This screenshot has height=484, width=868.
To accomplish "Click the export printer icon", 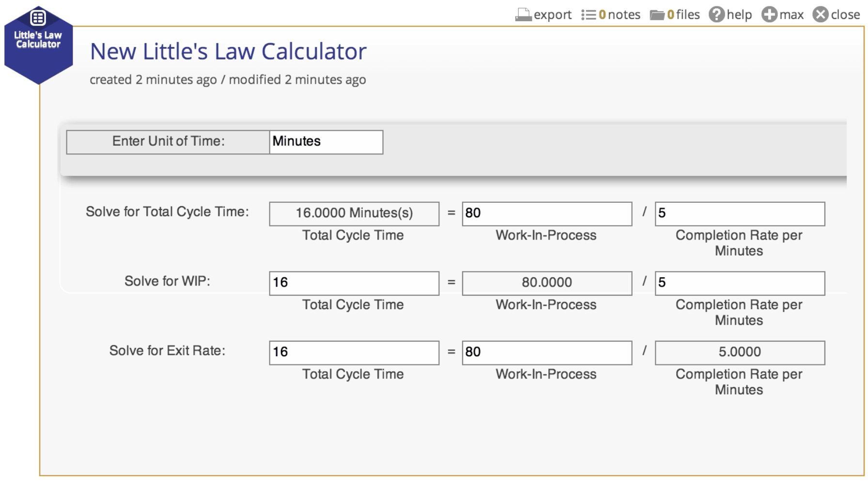I will [523, 15].
